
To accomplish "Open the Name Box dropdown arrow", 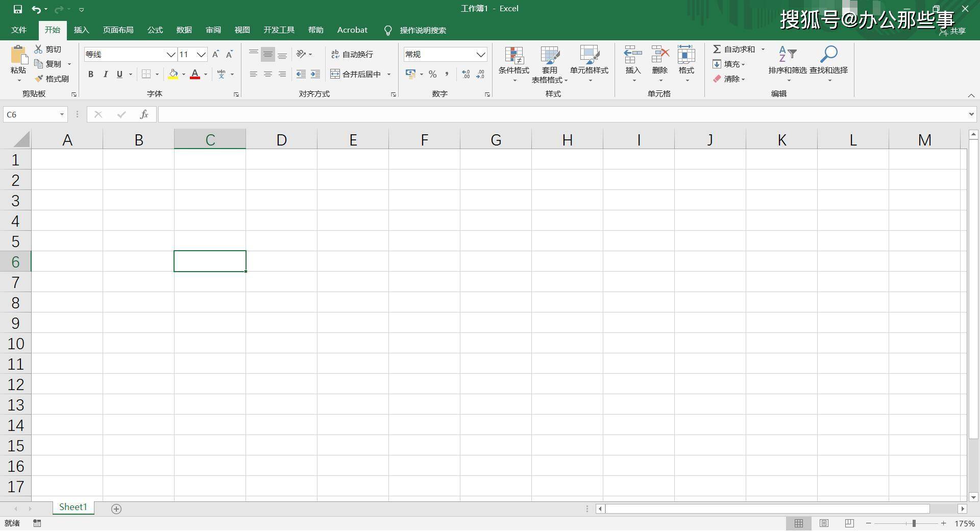I will (x=62, y=114).
